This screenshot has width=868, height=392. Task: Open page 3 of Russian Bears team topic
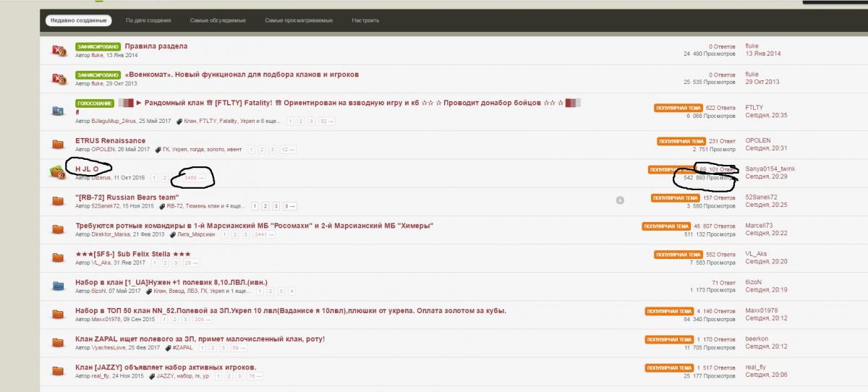coord(276,206)
